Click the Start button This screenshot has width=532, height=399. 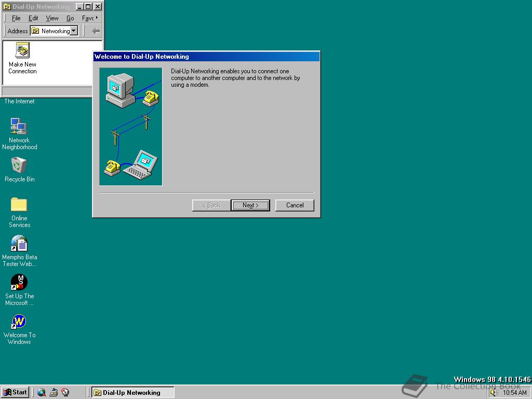[x=15, y=393]
